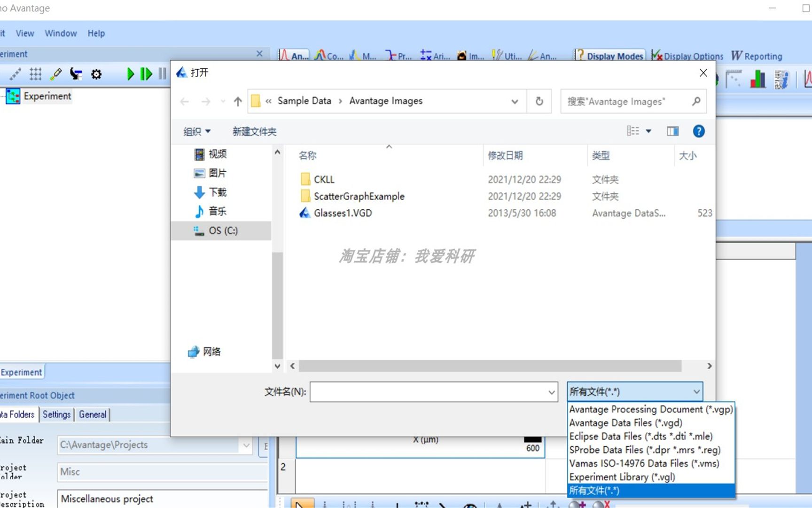The image size is (812, 508).
Task: Choose Vamas ISO-14976 Data Files (*.vms)
Action: (651, 463)
